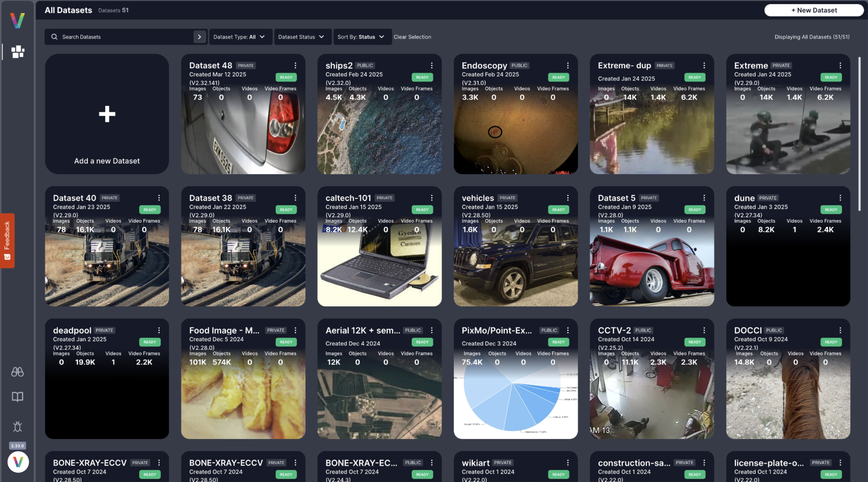
Task: Click the construction-sa... dataset title
Action: point(634,463)
